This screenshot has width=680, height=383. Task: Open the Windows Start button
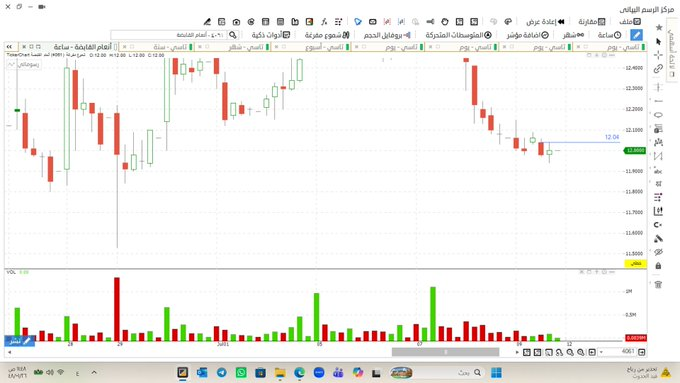click(496, 373)
